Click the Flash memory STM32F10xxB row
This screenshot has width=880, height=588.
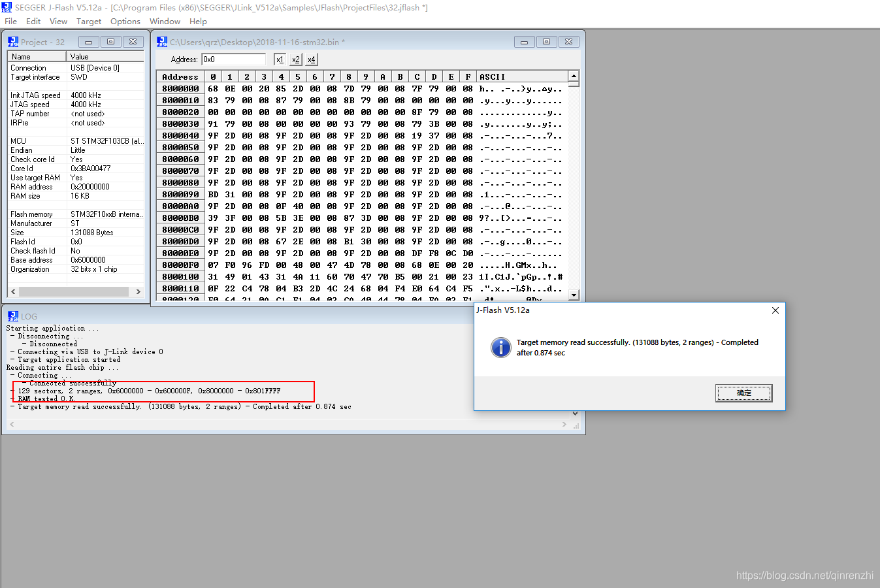click(x=76, y=214)
